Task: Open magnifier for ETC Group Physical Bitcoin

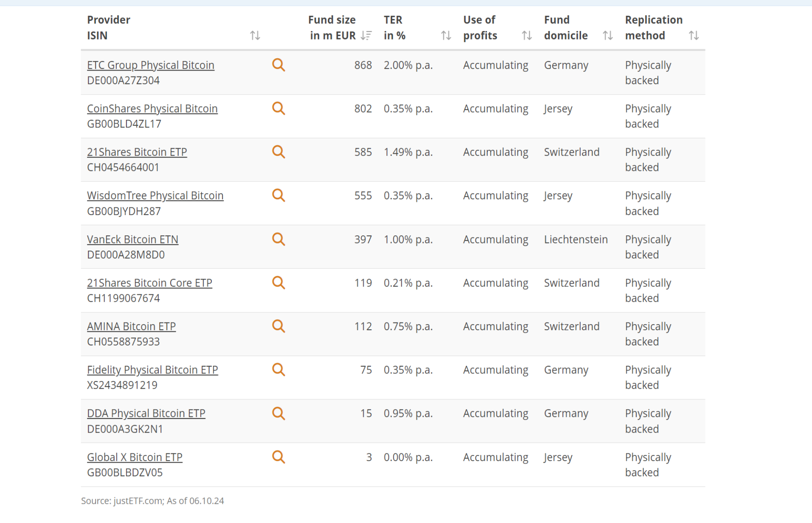Action: [x=278, y=65]
